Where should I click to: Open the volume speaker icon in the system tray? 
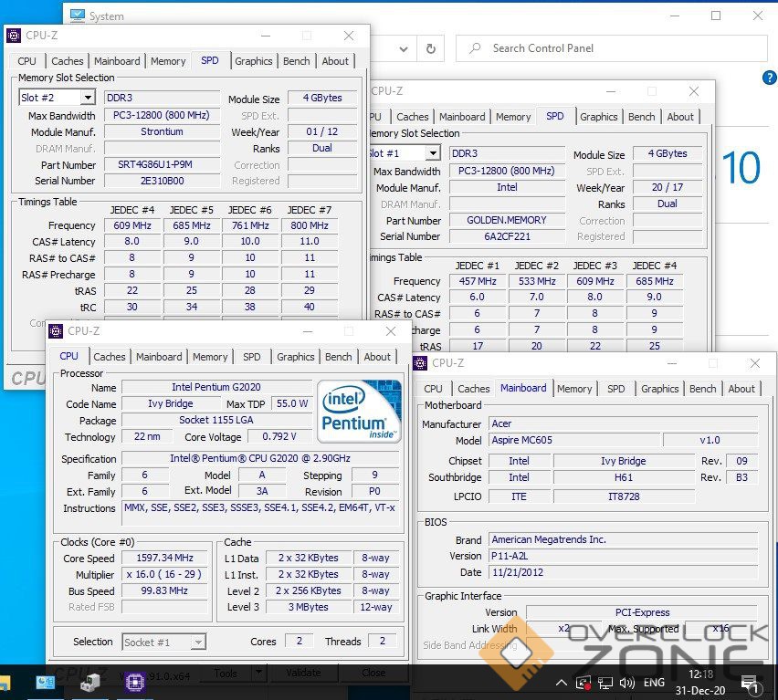pos(626,683)
